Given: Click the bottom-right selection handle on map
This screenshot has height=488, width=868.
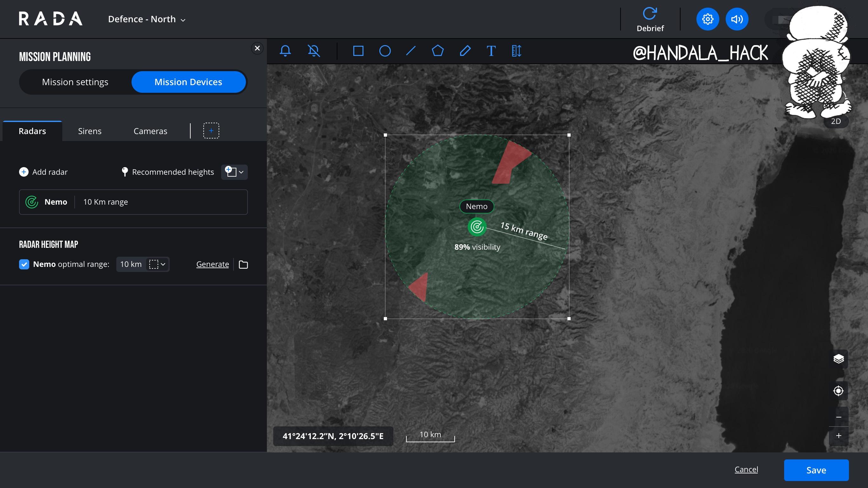Looking at the screenshot, I should 569,318.
